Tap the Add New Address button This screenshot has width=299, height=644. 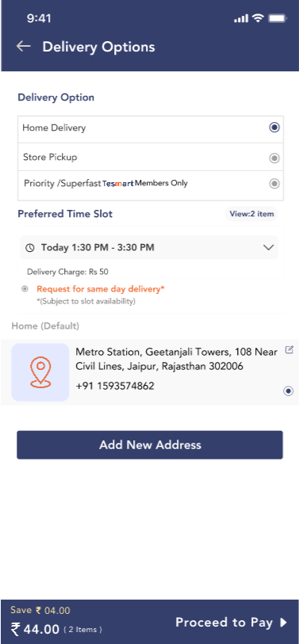(x=150, y=445)
